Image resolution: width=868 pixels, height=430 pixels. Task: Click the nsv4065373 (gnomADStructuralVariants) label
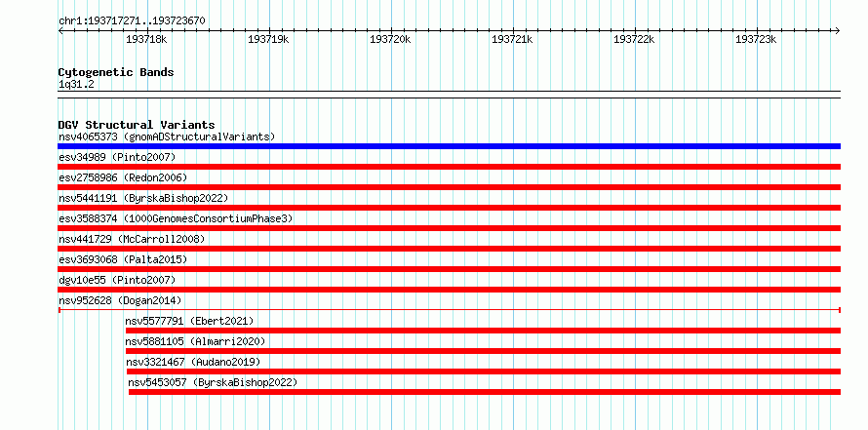pyautogui.click(x=167, y=137)
